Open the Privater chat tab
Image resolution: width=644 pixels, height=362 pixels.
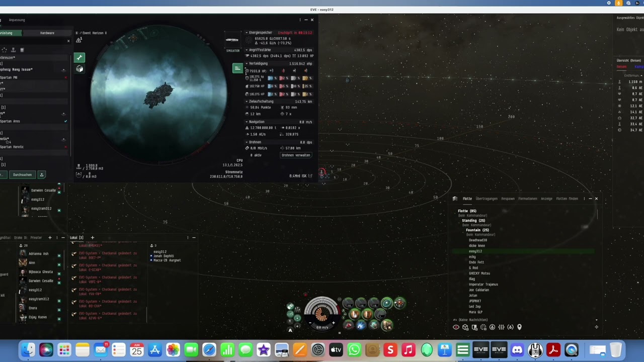pos(36,237)
